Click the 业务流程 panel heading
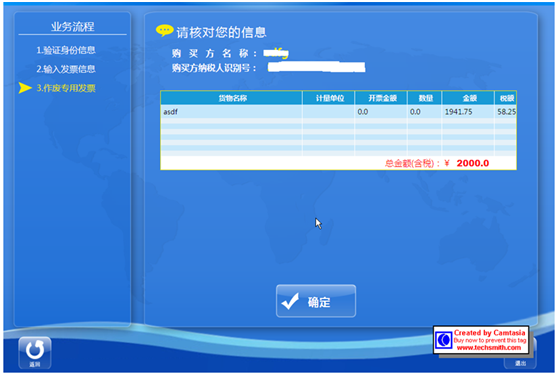 pos(73,27)
